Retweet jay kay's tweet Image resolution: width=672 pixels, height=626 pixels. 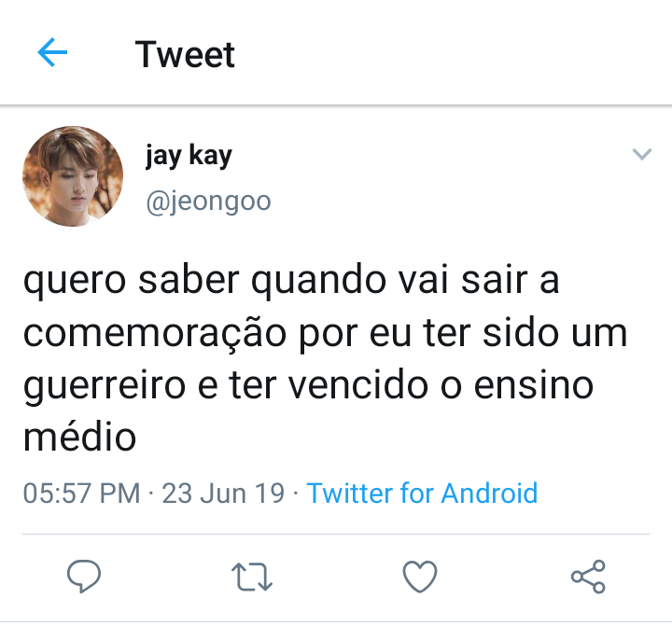coord(252,577)
